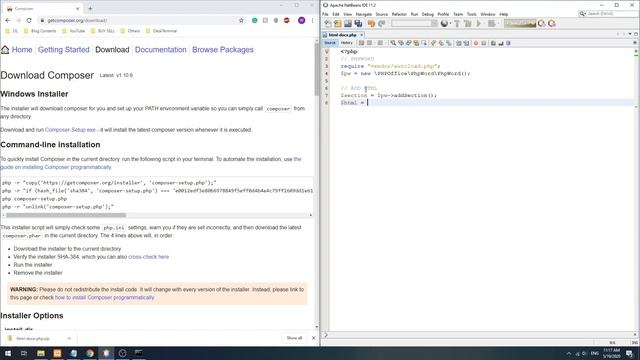Screen dimensions: 640x360
Task: Bookmark this page with the star icon
Action: [x=241, y=20]
